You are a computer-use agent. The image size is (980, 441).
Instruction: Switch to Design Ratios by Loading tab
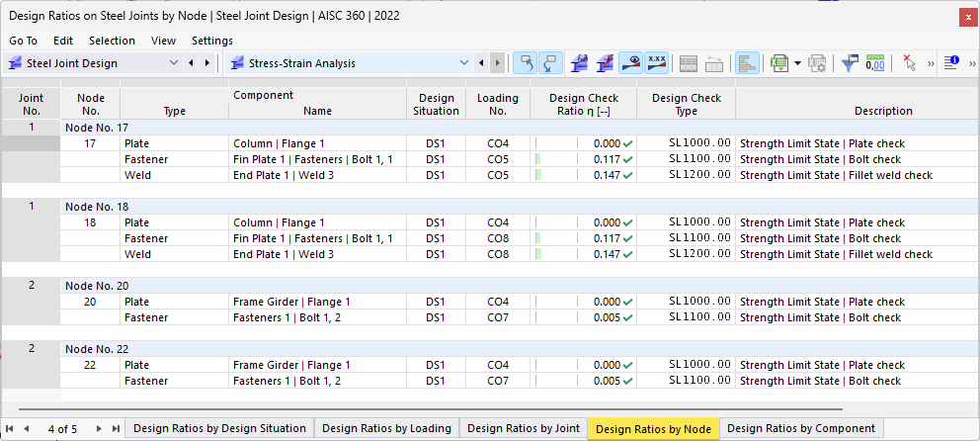[x=386, y=428]
